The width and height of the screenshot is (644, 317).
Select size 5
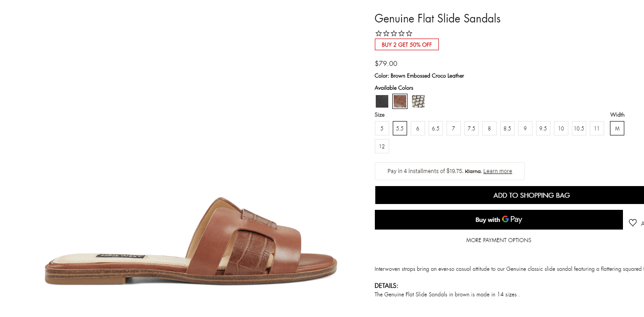point(382,128)
